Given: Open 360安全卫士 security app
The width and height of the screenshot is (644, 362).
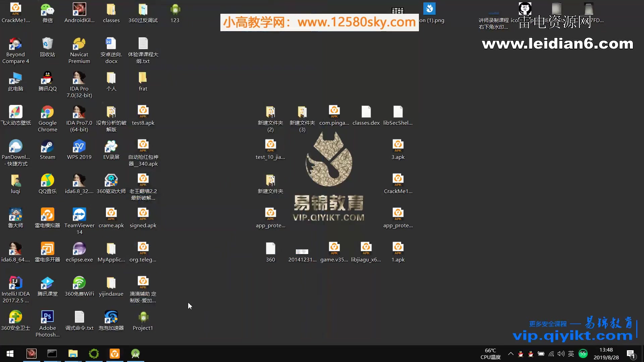Looking at the screenshot, I should click(x=15, y=317).
